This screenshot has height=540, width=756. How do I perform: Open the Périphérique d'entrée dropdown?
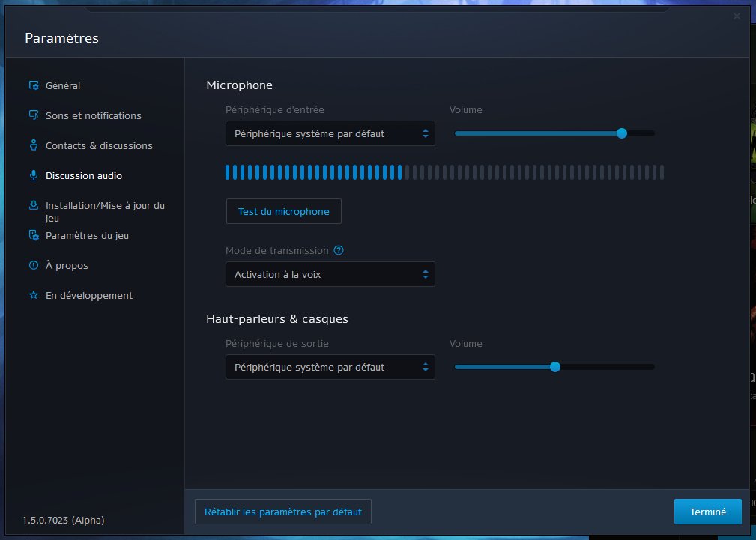point(330,134)
